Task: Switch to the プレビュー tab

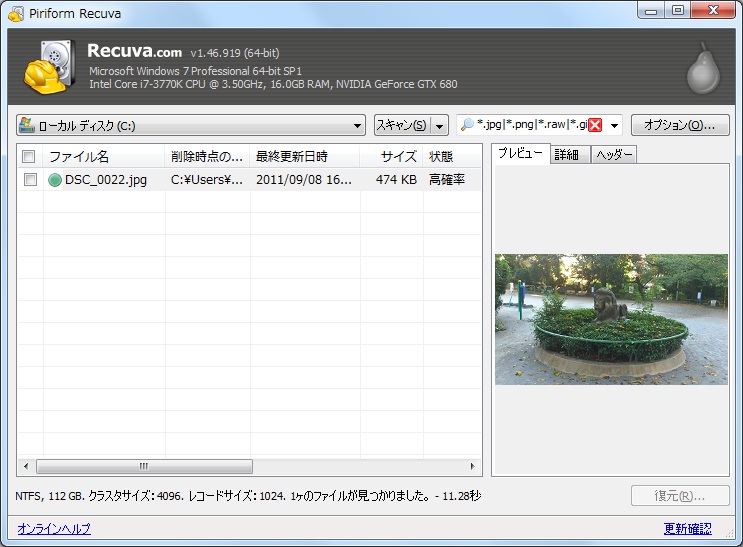Action: point(520,153)
